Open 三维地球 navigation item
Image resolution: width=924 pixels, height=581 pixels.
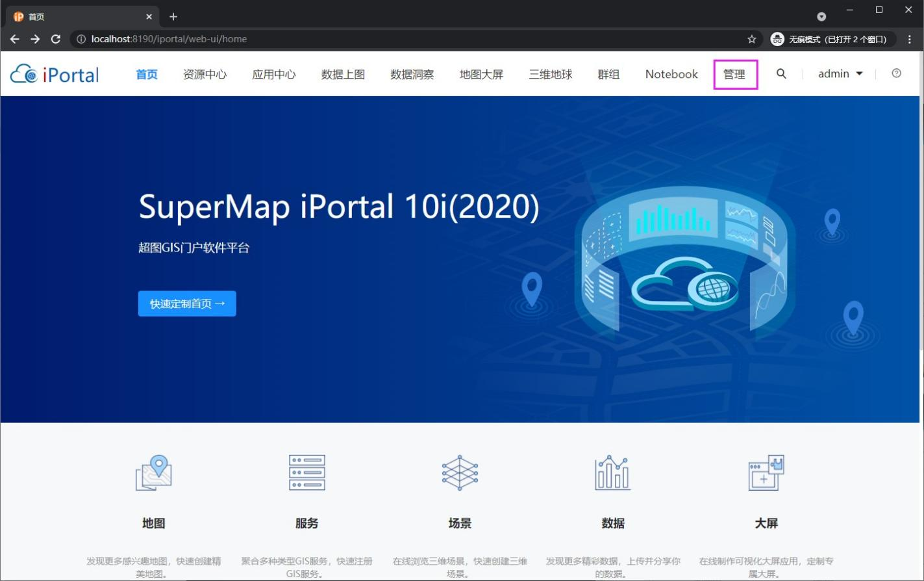(551, 74)
